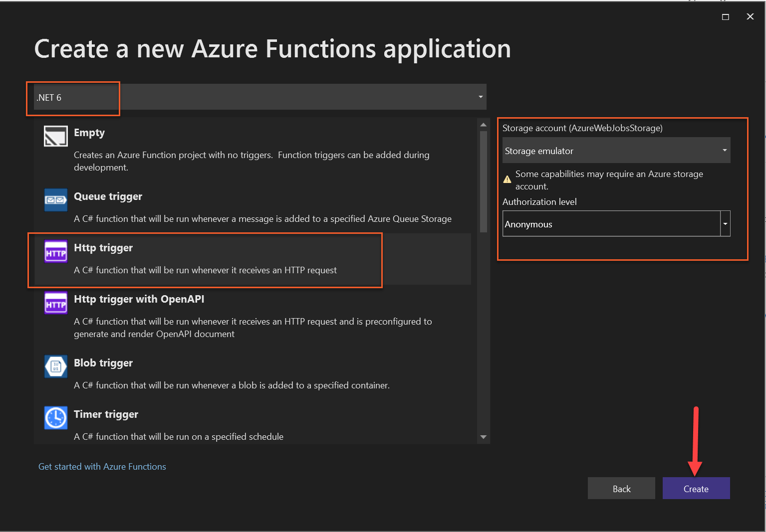Click the Back button

[621, 489]
